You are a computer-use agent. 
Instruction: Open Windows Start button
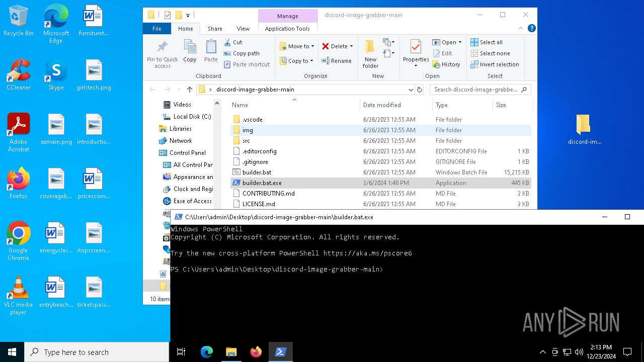click(x=12, y=352)
